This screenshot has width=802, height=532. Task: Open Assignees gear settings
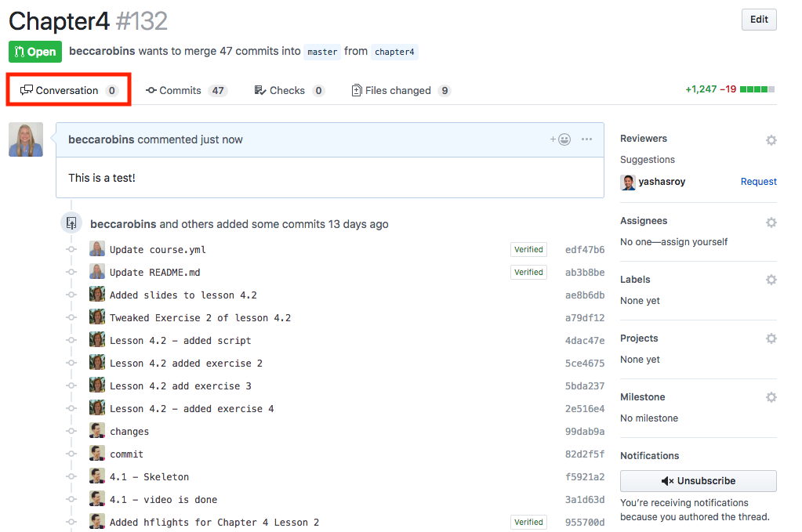click(771, 223)
